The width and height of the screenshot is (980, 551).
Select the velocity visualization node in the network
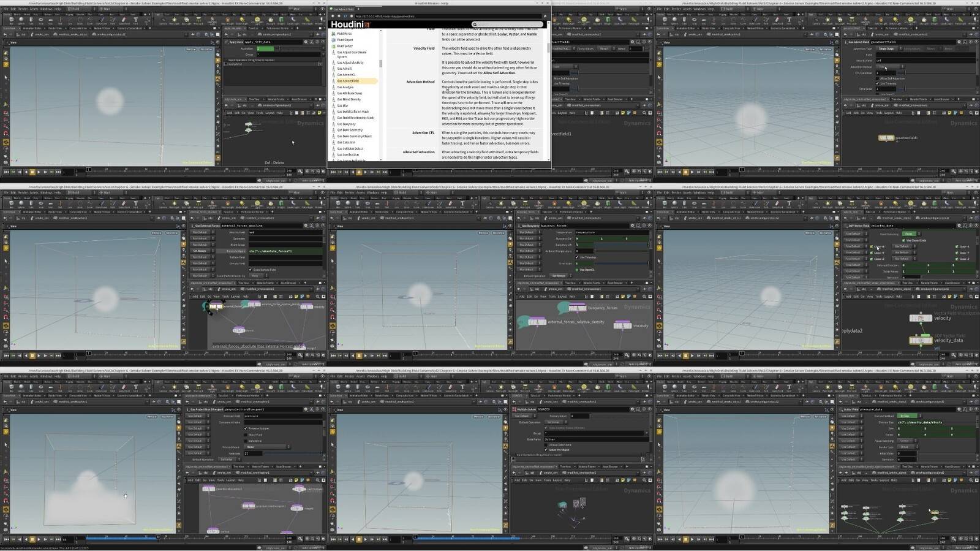click(x=921, y=317)
